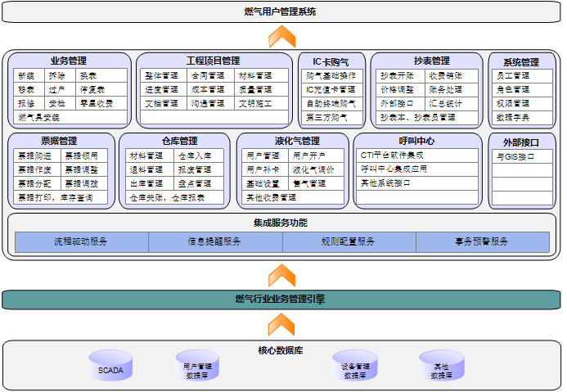Click the orange arrow above 燃气行业业务管理引擎
Image resolution: width=567 pixels, height=392 pixels.
(x=281, y=274)
